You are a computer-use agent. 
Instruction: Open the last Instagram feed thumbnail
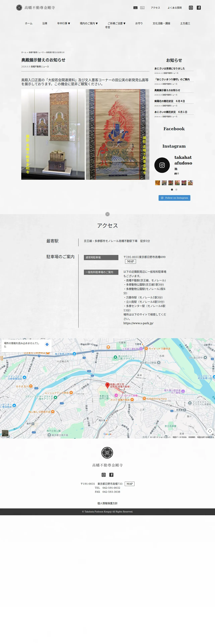pyautogui.click(x=191, y=183)
